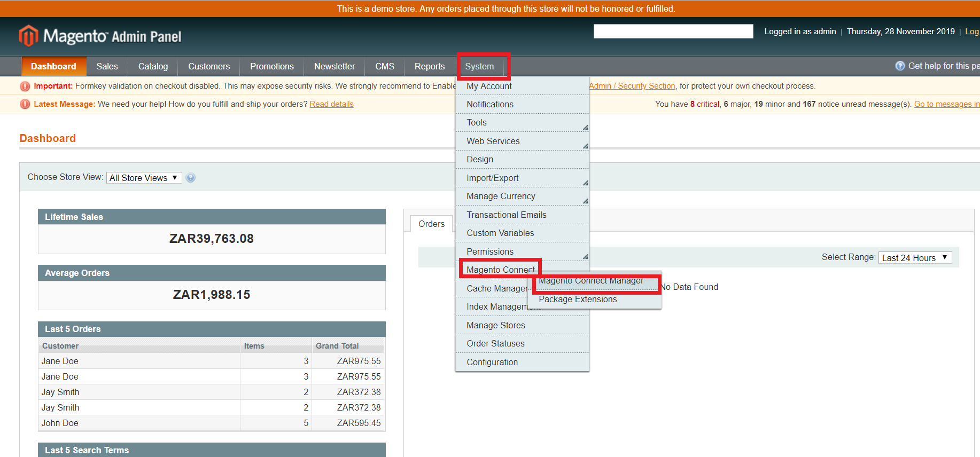
Task: Click the John Doe order row
Action: click(211, 423)
